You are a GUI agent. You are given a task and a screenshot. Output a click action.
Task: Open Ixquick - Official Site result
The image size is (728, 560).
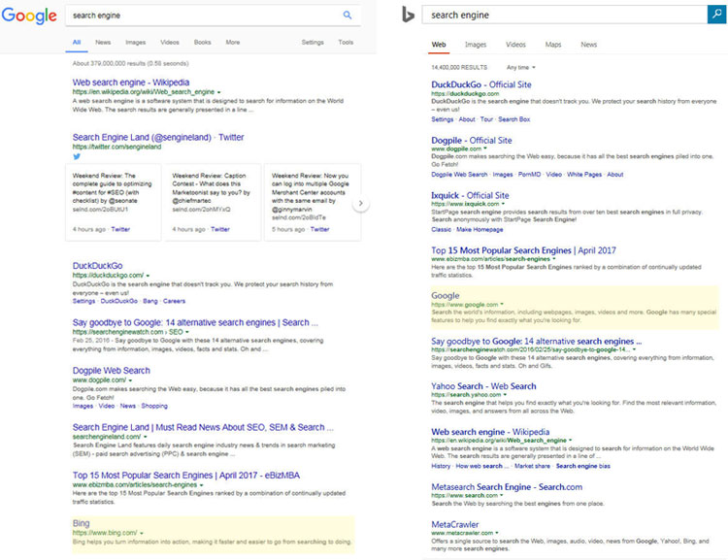[x=470, y=195]
